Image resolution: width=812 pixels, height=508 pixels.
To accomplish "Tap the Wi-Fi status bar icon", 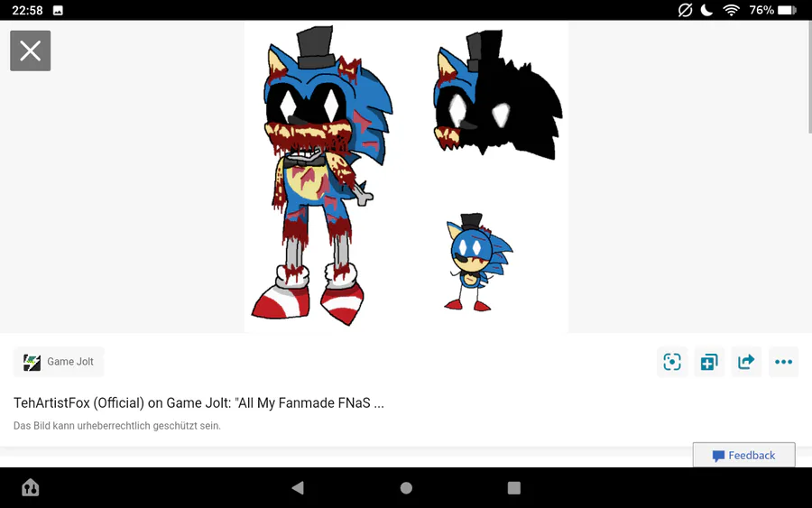I will [731, 10].
